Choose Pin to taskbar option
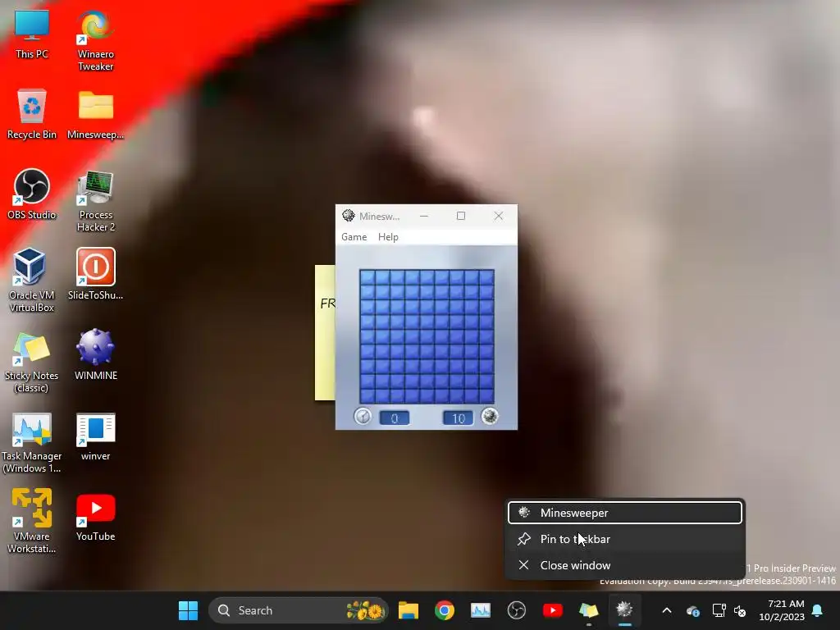The image size is (840, 630). [624, 539]
